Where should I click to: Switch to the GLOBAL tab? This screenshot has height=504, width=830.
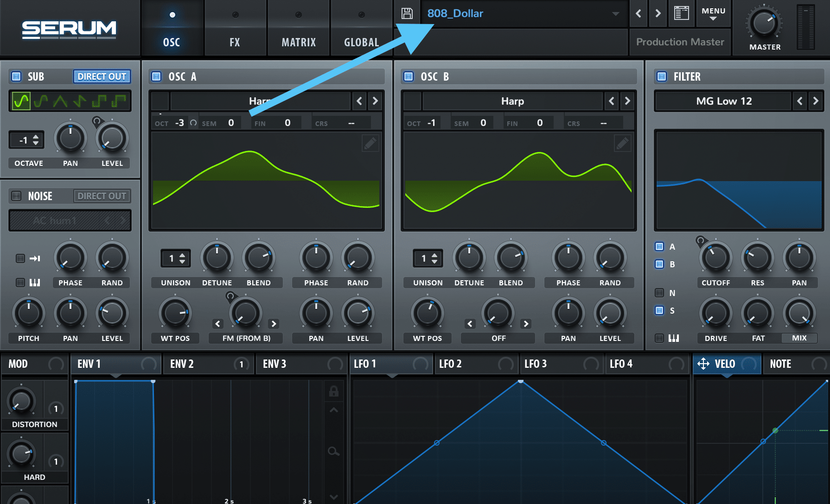(x=362, y=28)
